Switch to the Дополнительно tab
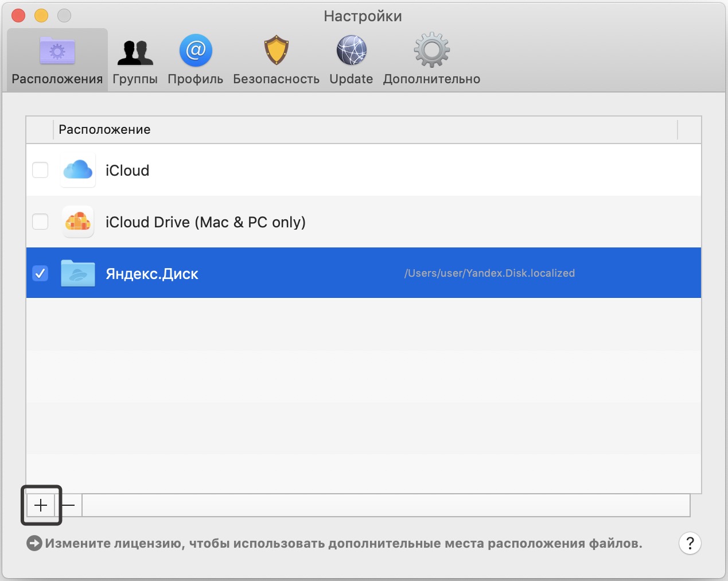The image size is (728, 581). coord(431,60)
